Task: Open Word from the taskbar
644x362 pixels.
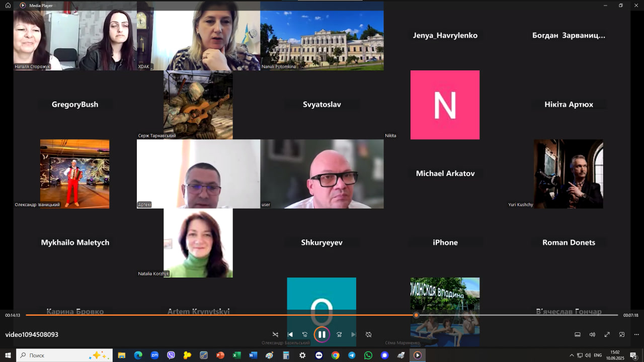Action: [x=253, y=355]
